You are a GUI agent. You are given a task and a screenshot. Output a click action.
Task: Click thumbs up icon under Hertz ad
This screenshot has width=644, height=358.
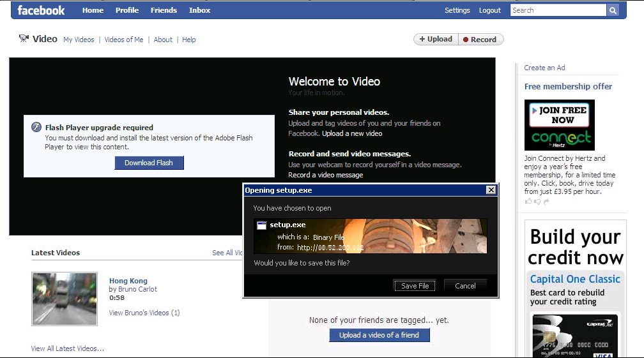[528, 202]
